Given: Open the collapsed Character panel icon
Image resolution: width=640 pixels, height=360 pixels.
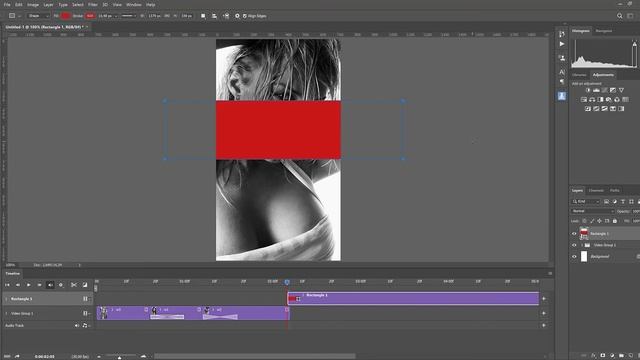Looking at the screenshot, I should [562, 72].
